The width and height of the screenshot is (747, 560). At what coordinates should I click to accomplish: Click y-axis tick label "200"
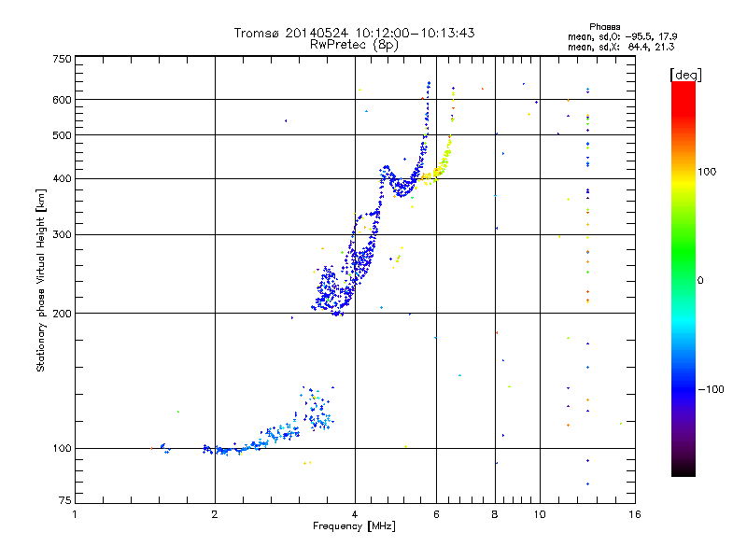(63, 314)
